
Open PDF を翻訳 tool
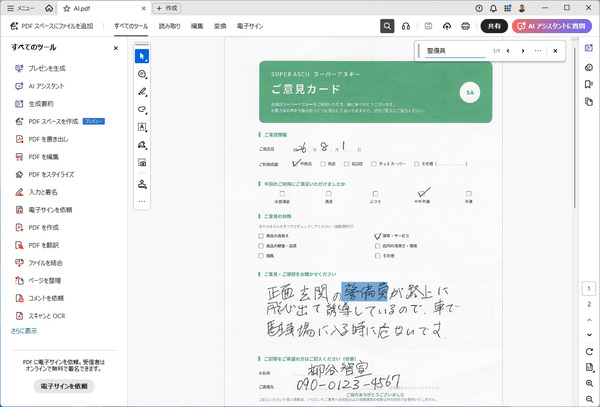pos(37,245)
